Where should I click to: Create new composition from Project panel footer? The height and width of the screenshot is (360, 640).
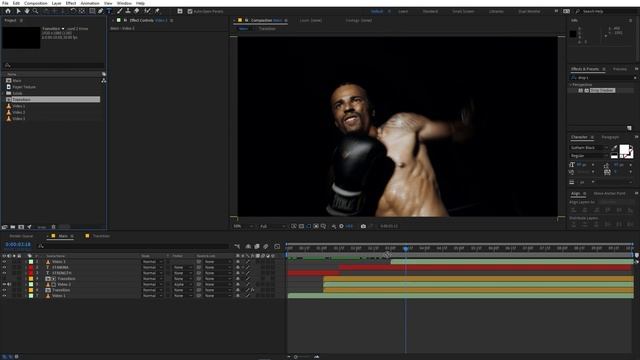pyautogui.click(x=21, y=227)
